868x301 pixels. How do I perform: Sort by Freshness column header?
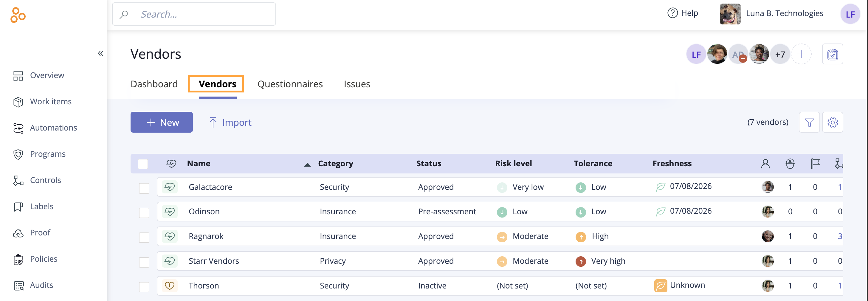point(672,164)
